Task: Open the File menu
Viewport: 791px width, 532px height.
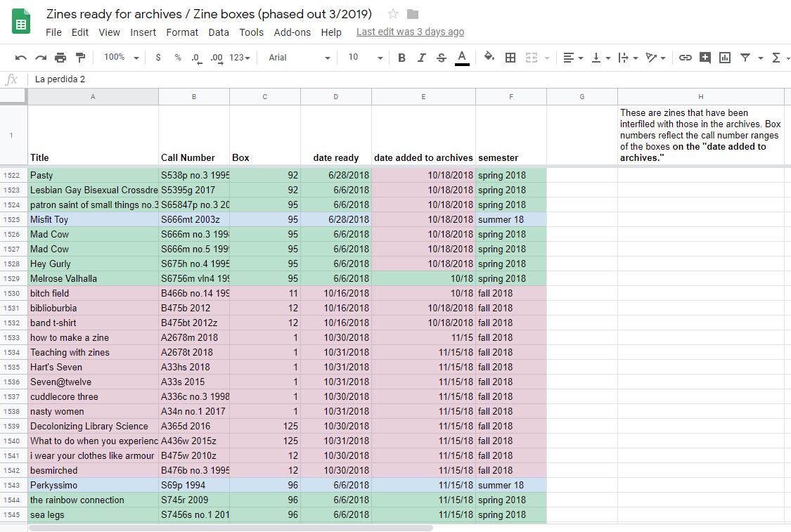Action: [53, 32]
